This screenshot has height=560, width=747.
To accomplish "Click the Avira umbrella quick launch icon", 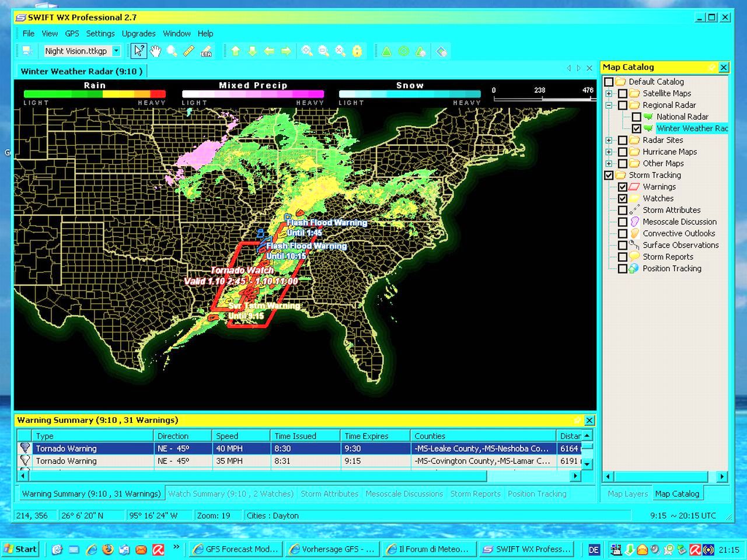I will (158, 549).
